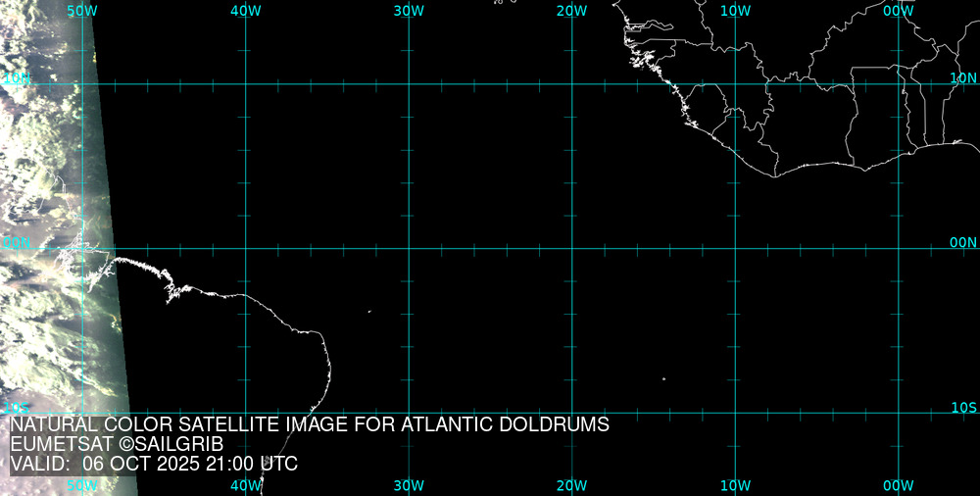980x496 pixels.
Task: Click the VALID 06 OCT 2025 timestamp
Action: [x=154, y=465]
